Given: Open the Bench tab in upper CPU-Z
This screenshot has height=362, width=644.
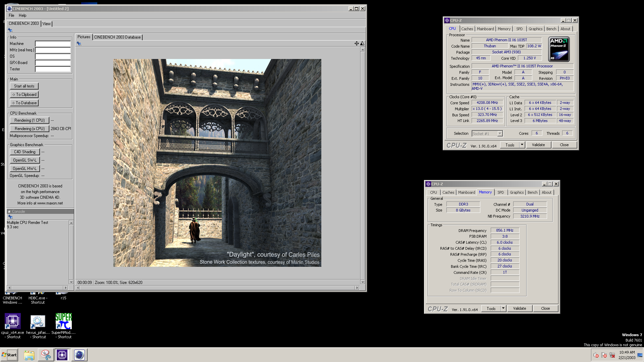Looking at the screenshot, I should click(x=551, y=29).
